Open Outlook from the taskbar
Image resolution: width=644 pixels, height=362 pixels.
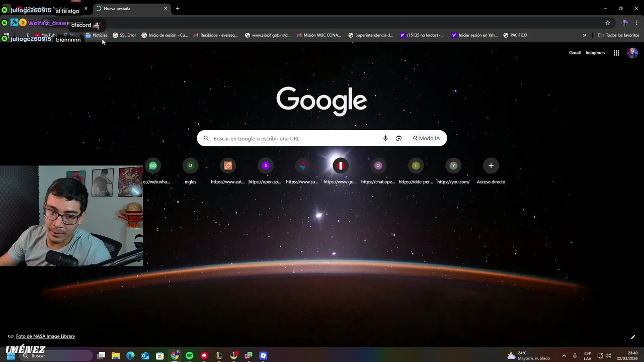tap(145, 355)
